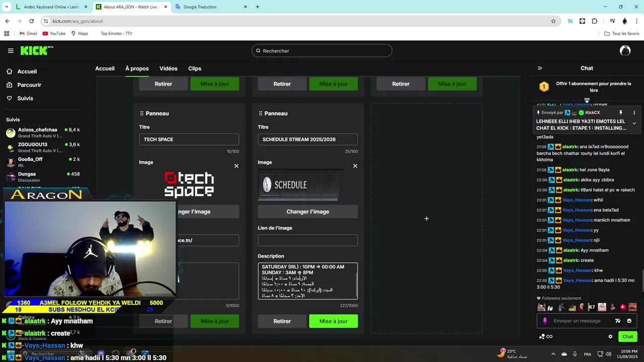Screen dimensions: 644x362
Task: Open the Top Emotes - 7TV bookmark
Action: pos(116,34)
